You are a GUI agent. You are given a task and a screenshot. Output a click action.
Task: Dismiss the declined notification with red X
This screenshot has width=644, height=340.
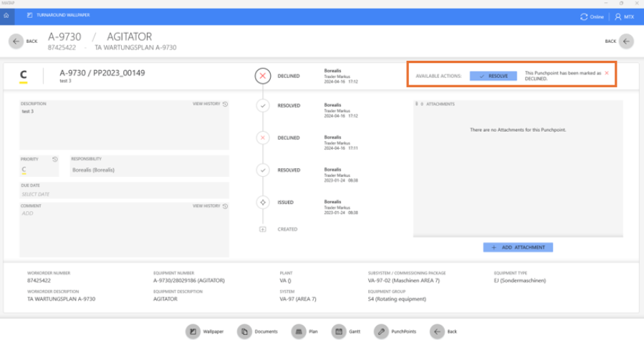point(607,73)
